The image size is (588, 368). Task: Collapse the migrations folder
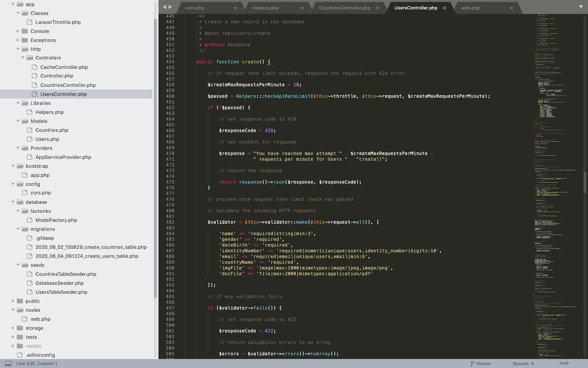pos(18,229)
